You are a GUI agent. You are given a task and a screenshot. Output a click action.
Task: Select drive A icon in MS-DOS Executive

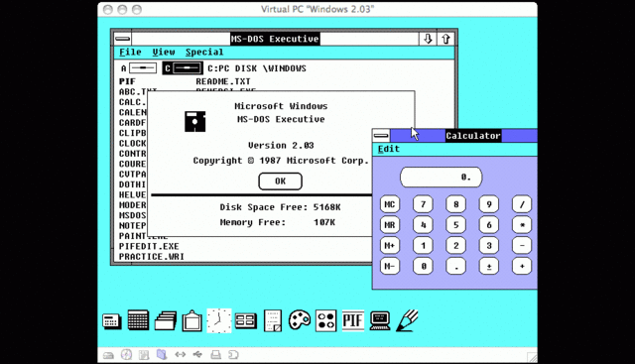pos(139,68)
